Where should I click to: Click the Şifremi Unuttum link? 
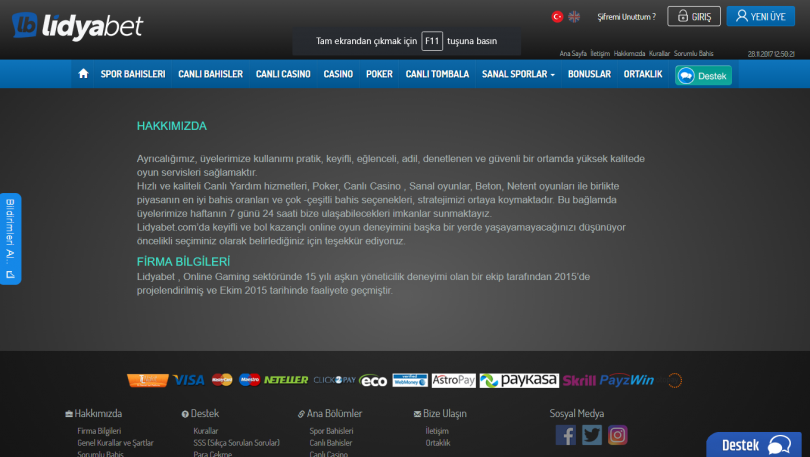[627, 17]
